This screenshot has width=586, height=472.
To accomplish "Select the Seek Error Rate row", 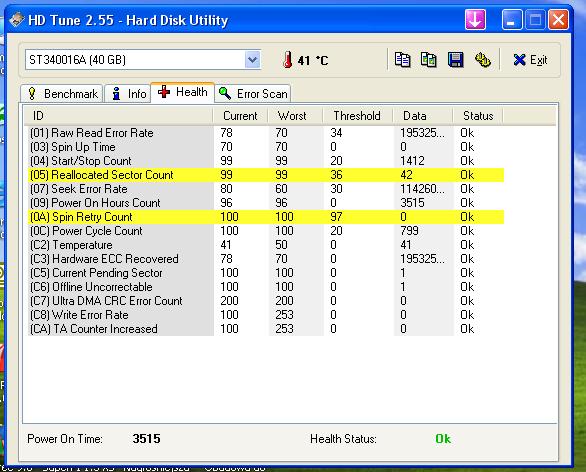I will (266, 189).
